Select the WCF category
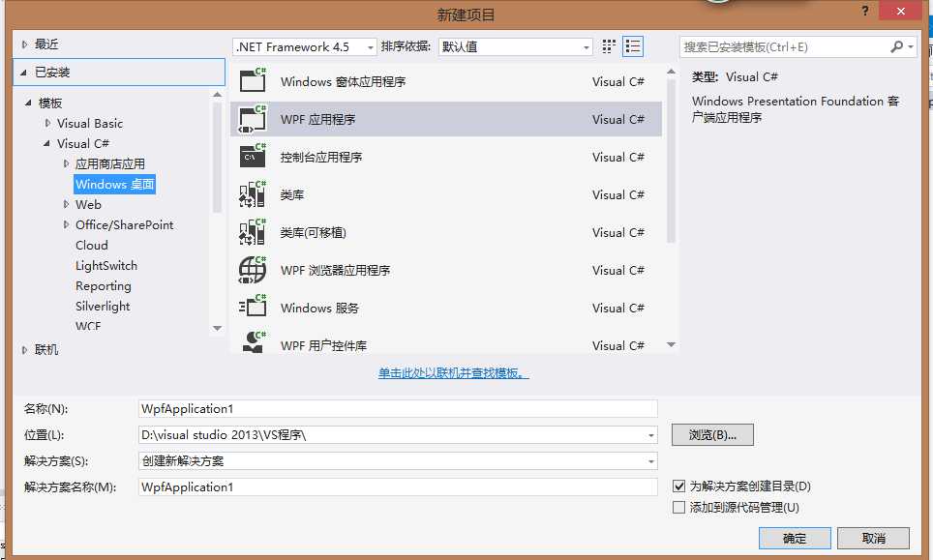 (x=88, y=326)
